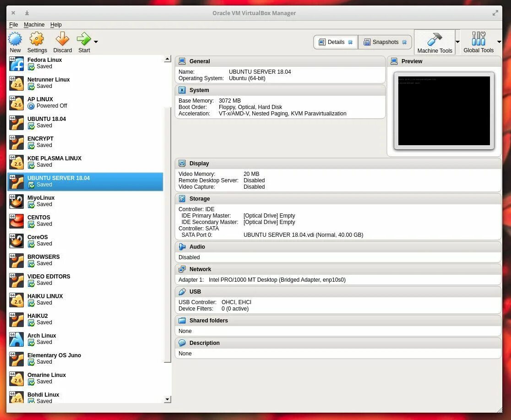Open General settings via header link
Screen dimensions: 511x420
pos(200,61)
